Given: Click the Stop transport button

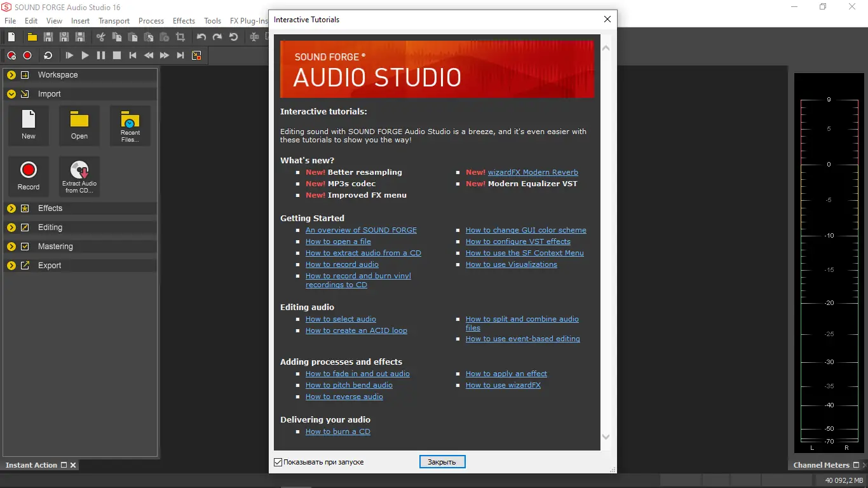Looking at the screenshot, I should pos(116,55).
